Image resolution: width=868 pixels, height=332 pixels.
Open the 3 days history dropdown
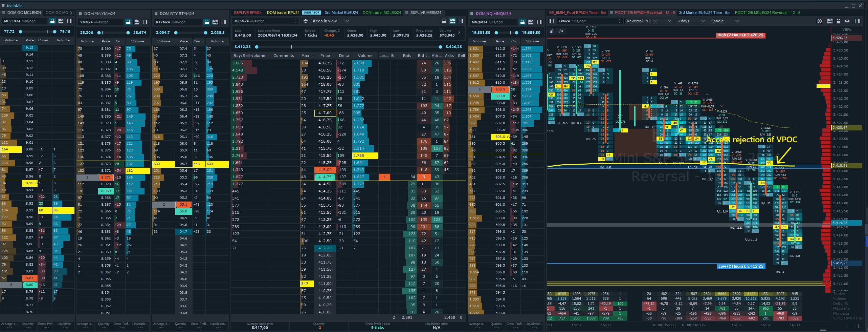[690, 21]
